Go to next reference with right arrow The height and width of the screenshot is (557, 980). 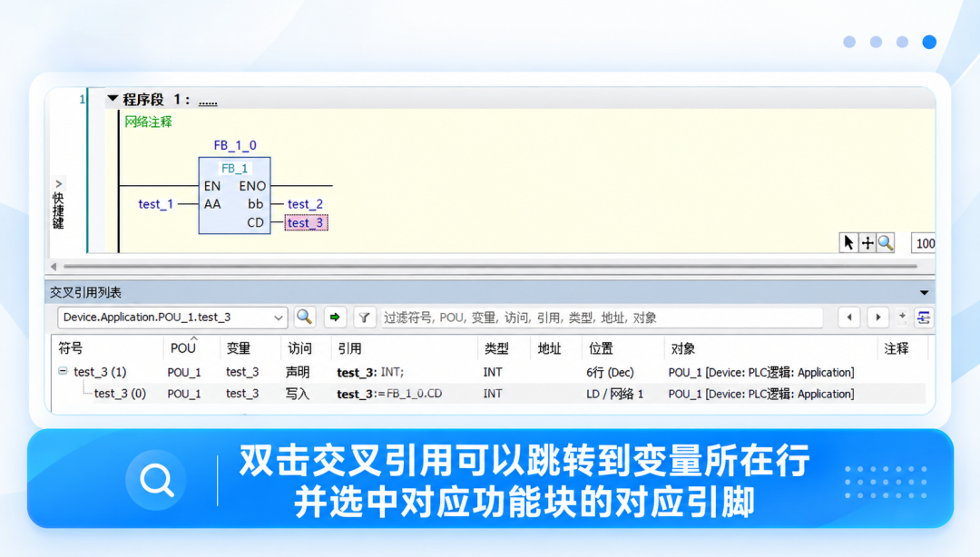(x=878, y=318)
